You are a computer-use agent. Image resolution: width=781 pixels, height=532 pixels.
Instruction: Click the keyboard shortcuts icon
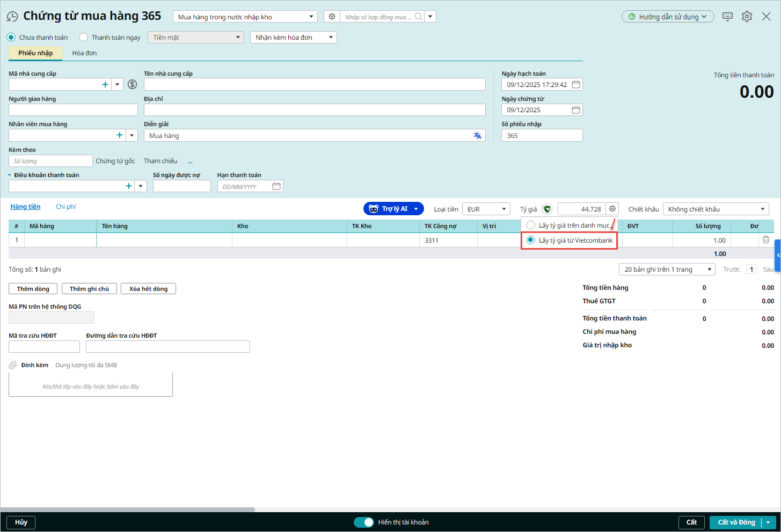727,17
